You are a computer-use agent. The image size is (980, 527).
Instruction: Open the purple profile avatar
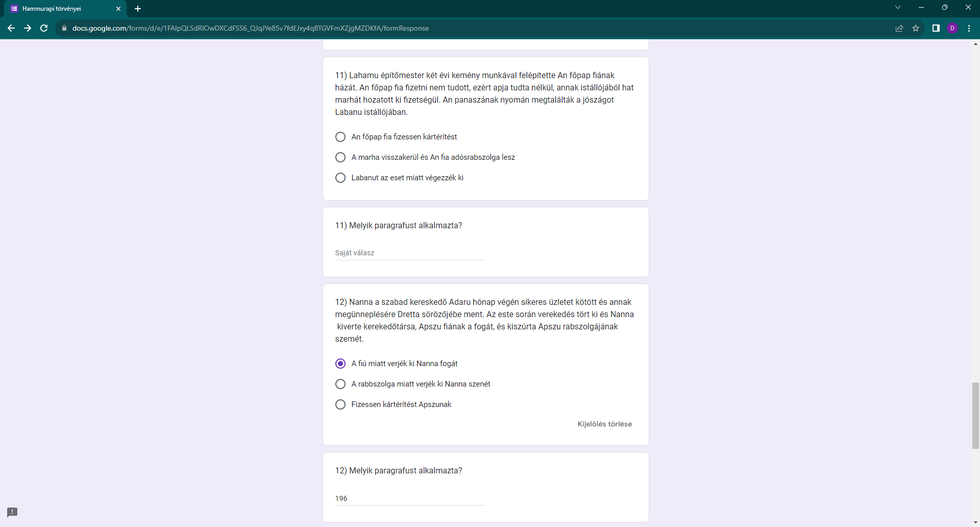click(x=952, y=28)
